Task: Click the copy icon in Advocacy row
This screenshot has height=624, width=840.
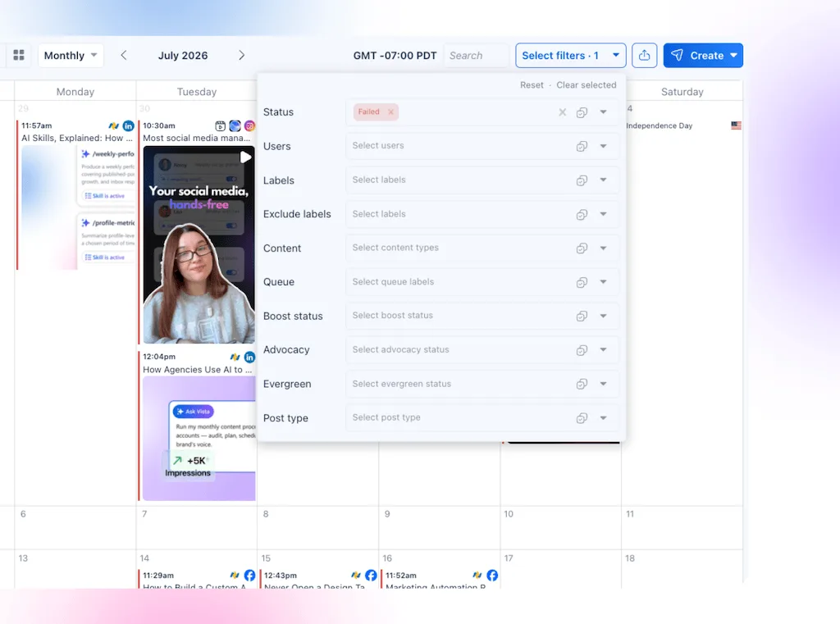Action: click(x=582, y=350)
